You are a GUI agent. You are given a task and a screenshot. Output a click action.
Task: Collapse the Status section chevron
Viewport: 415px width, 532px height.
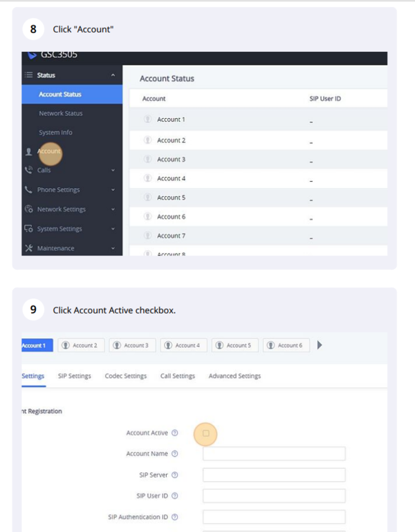(113, 75)
